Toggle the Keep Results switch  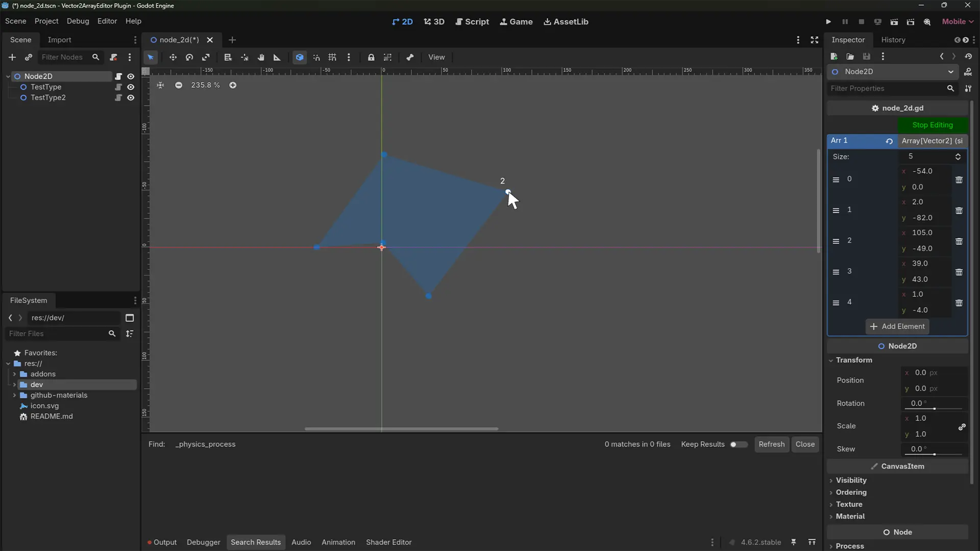[739, 444]
